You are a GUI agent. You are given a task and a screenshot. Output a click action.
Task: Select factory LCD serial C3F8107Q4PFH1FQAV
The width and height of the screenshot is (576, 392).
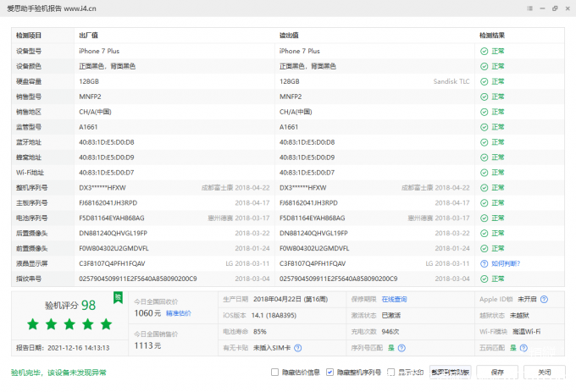pyautogui.click(x=112, y=263)
